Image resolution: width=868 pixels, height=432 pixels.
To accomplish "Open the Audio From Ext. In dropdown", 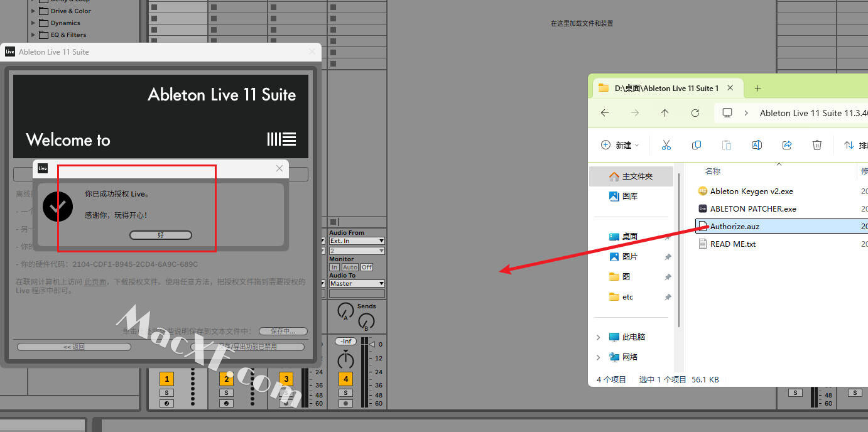I will tap(357, 240).
